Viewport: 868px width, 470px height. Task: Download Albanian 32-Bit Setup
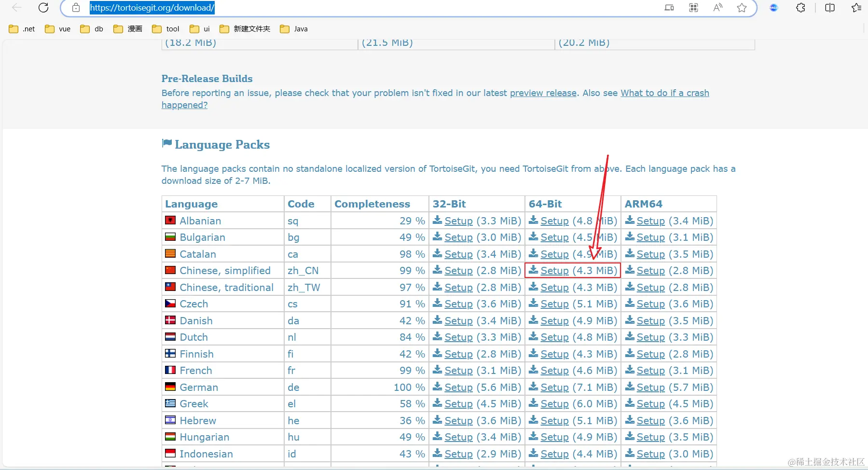(x=459, y=221)
